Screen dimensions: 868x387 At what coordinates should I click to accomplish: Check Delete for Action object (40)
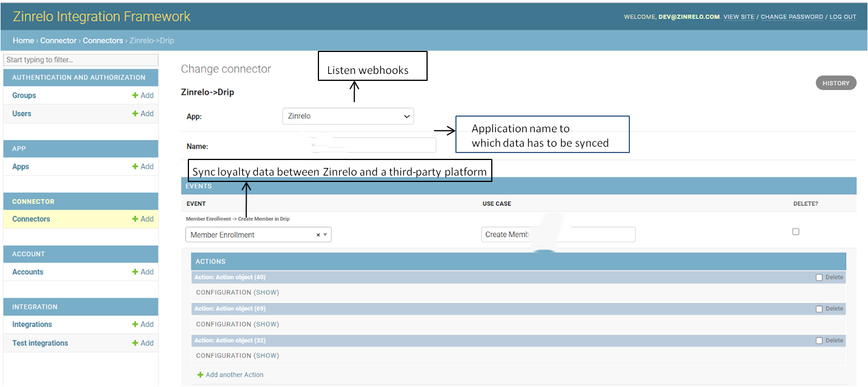click(819, 277)
